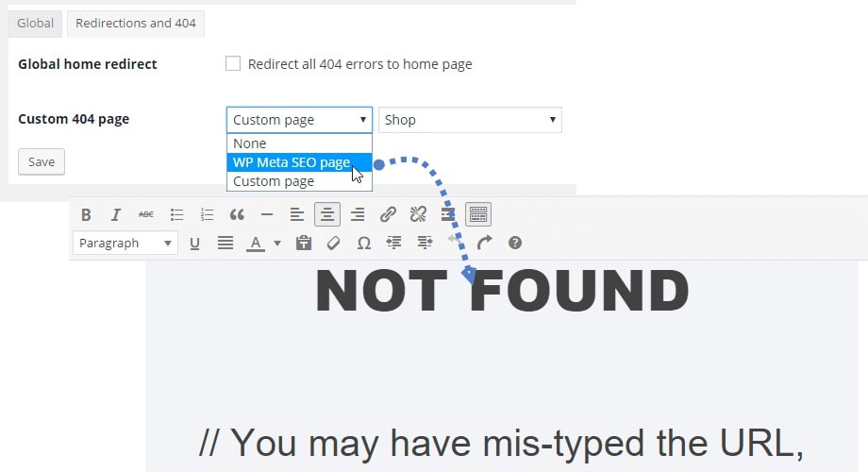Open keyboard shortcuts help icon
The height and width of the screenshot is (472, 868).
click(515, 243)
